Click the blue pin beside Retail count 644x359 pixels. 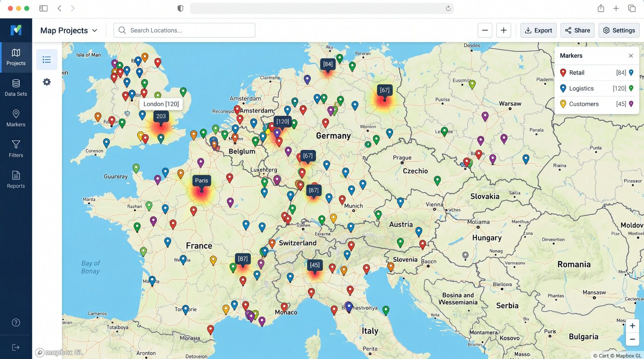click(x=631, y=73)
